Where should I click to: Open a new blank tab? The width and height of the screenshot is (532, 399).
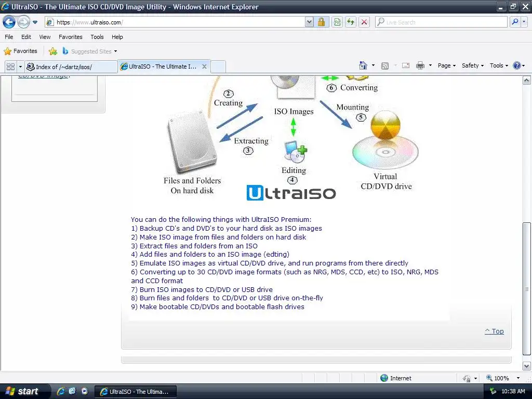coord(218,66)
